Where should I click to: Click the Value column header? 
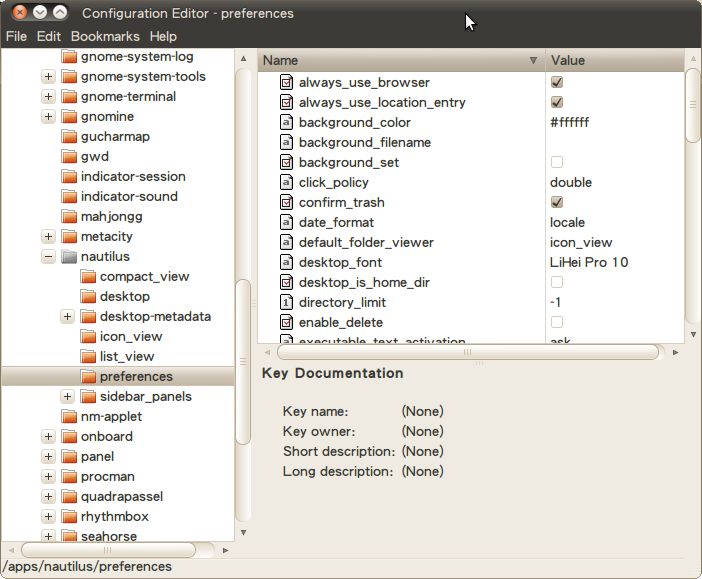click(x=615, y=60)
